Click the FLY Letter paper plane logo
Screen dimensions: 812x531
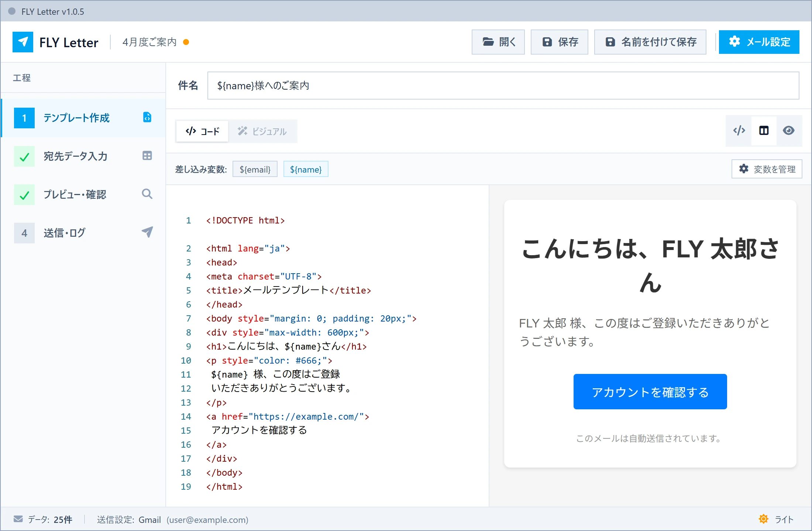(x=23, y=42)
